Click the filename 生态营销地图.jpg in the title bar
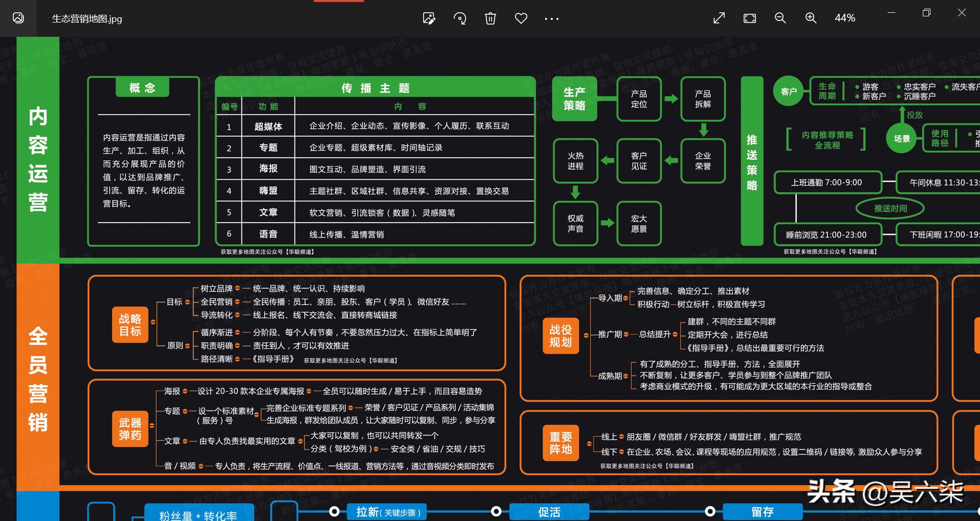Screen dimensions: 980x521 (x=87, y=19)
